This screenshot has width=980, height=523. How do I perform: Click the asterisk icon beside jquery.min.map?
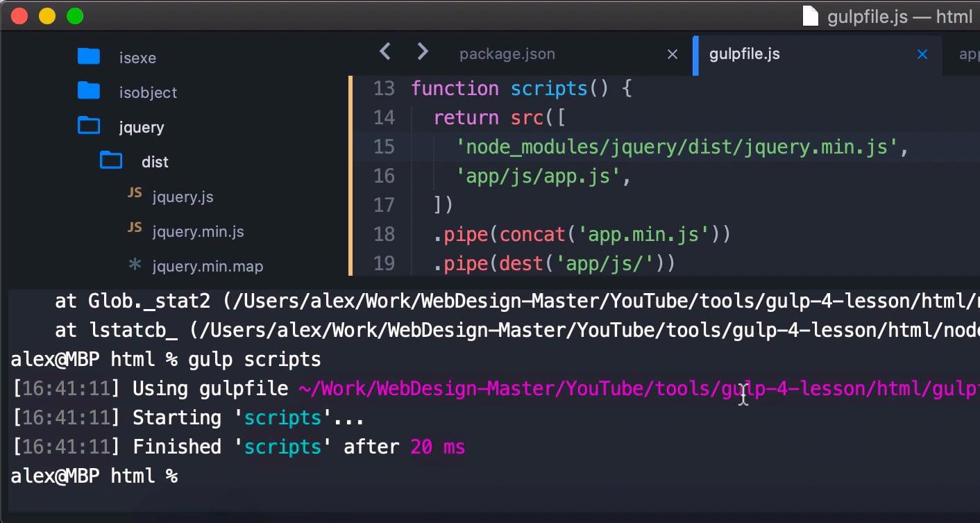[x=135, y=264]
